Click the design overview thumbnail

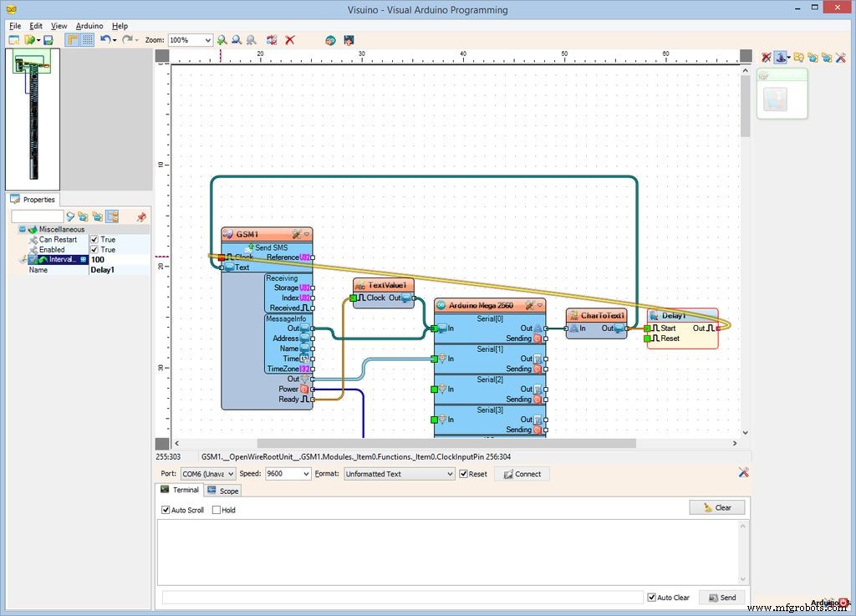[x=32, y=117]
